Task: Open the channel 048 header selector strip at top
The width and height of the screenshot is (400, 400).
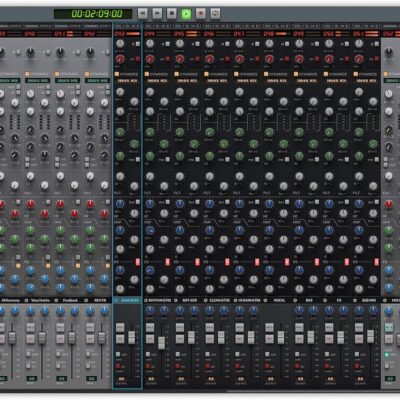Action: [277, 26]
